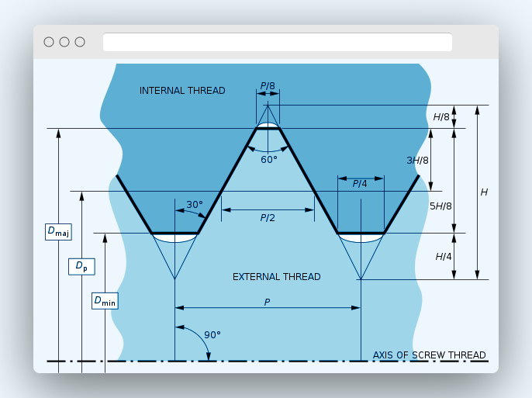Viewport: 532px width, 398px height.
Task: Click the 30° half-angle label
Action: (195, 205)
